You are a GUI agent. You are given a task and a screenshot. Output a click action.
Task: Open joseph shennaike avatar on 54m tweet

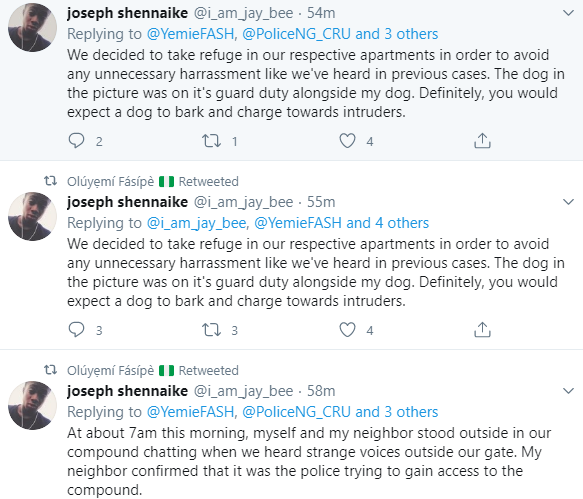pos(33,28)
